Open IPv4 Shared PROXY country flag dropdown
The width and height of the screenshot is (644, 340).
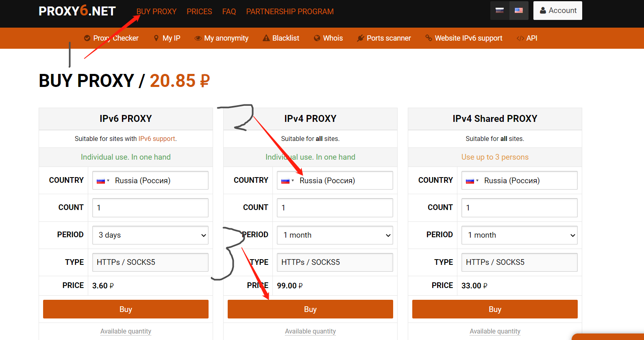tap(472, 181)
